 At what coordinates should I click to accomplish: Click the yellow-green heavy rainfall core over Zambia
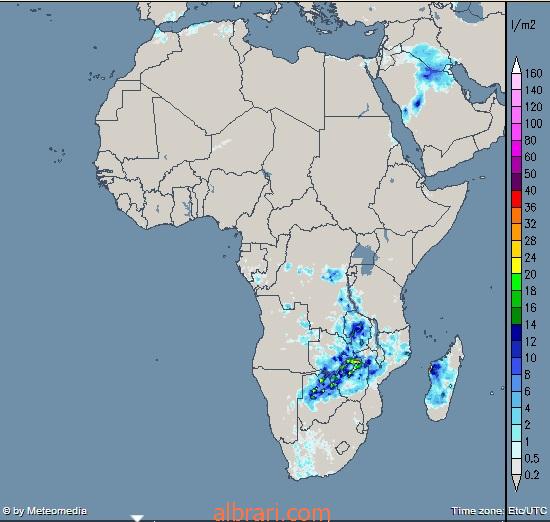(x=353, y=364)
